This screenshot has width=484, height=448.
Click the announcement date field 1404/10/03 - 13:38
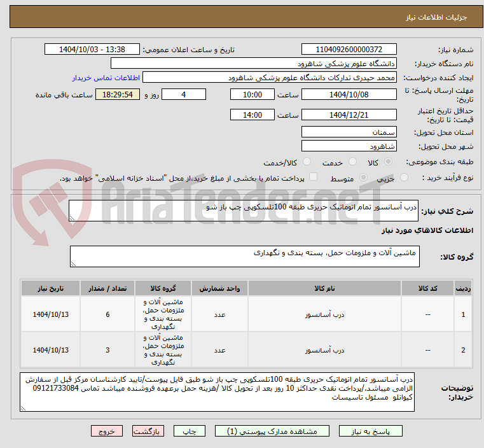[92, 50]
